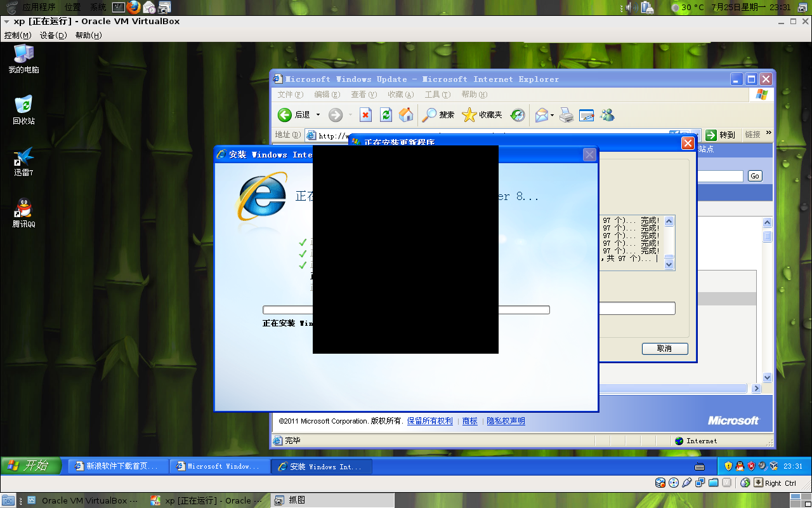
Task: Launch Firefox from the GNOME top panel
Action: coord(133,7)
